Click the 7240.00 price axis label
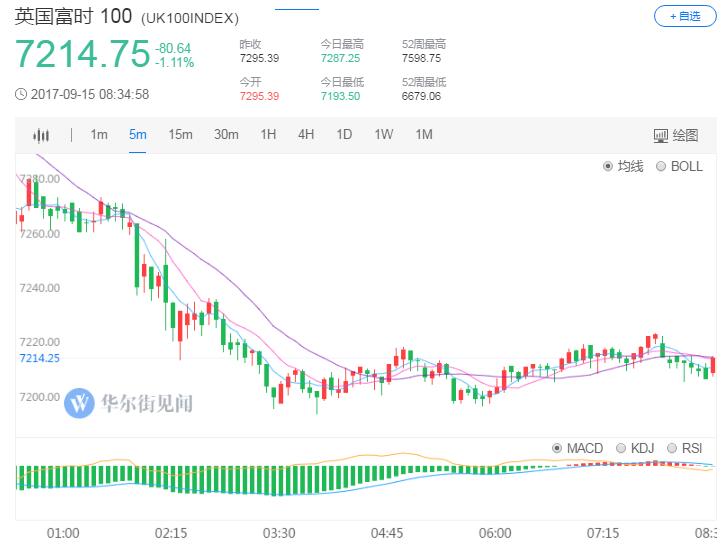Image resolution: width=724 pixels, height=547 pixels. [x=40, y=288]
